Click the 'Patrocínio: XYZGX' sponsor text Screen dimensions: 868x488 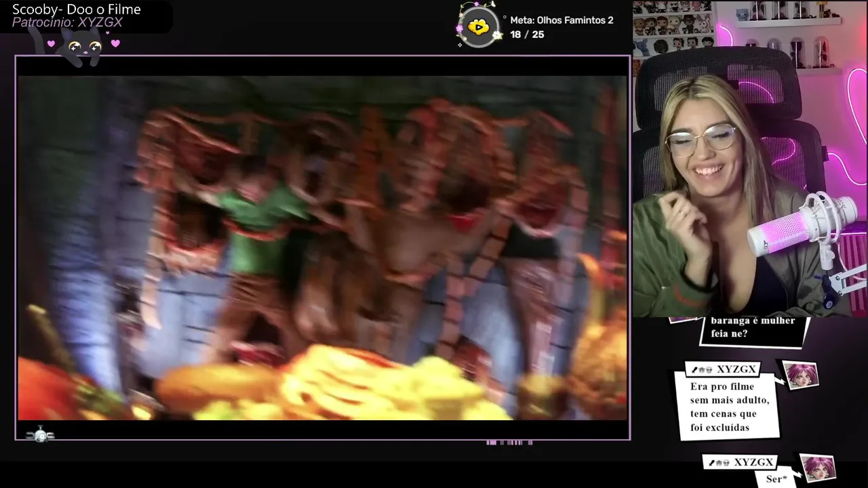[x=67, y=22]
